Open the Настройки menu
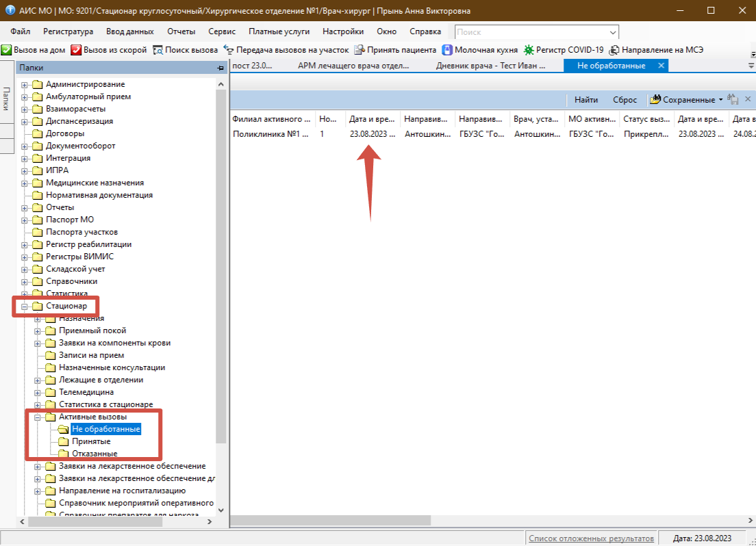The image size is (756, 546). [x=343, y=31]
